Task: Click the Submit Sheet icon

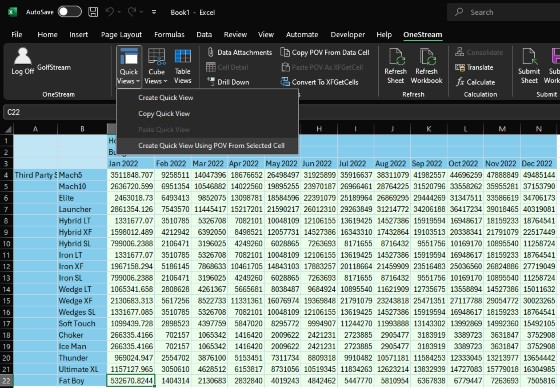Action: click(529, 56)
